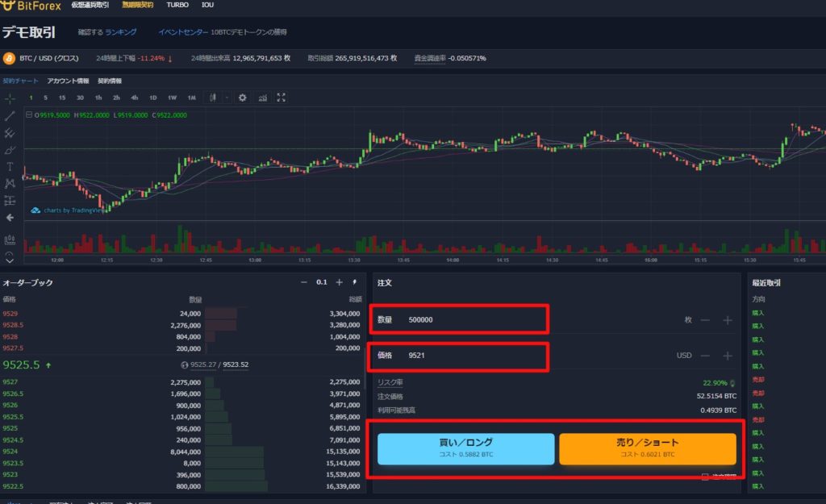Open the candlestick chart style selector

(213, 98)
